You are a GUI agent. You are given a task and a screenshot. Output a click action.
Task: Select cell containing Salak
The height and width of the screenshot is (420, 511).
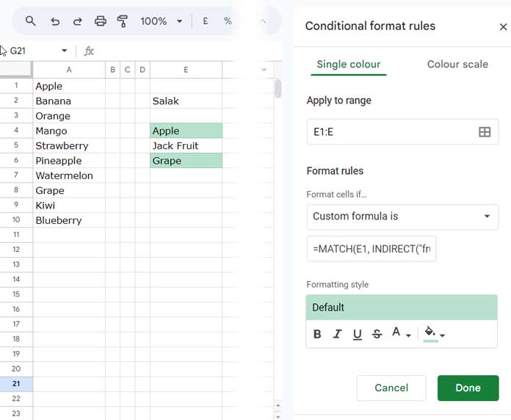(186, 101)
